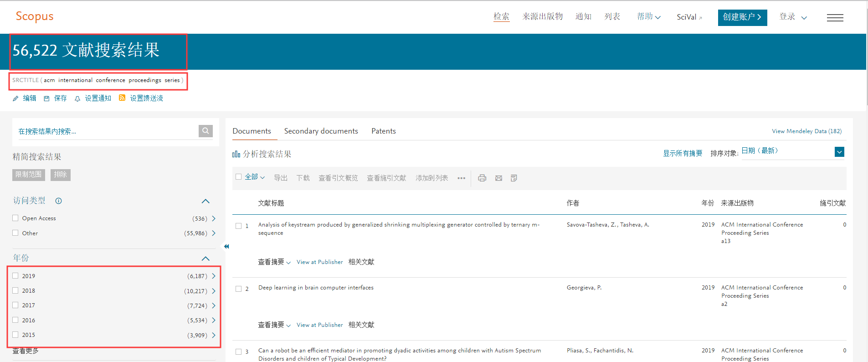
Task: Click 查看更多 under year filters
Action: pyautogui.click(x=26, y=351)
